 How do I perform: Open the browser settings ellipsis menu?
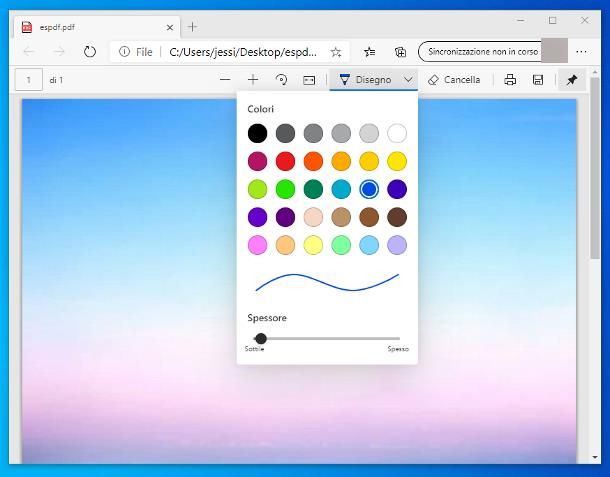click(582, 52)
